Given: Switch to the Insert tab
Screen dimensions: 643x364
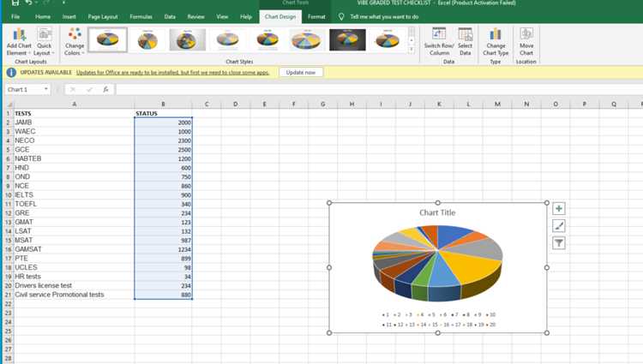Looking at the screenshot, I should click(69, 17).
